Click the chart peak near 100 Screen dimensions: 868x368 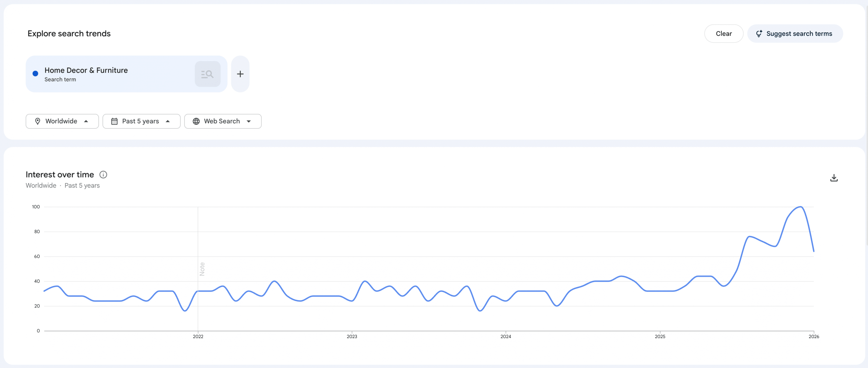pyautogui.click(x=800, y=207)
